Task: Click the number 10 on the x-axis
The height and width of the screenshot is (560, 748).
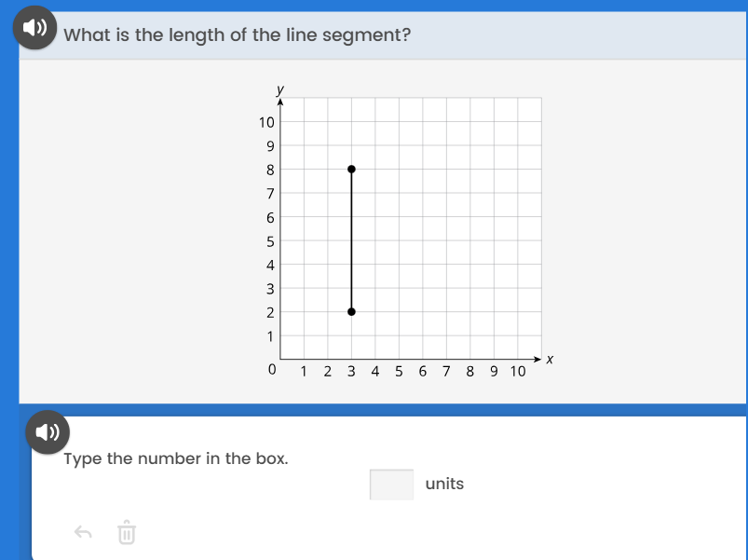Action: 517,371
